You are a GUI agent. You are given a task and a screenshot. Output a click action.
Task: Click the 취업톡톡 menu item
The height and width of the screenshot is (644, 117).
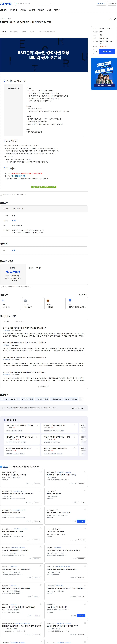tap(57, 10)
